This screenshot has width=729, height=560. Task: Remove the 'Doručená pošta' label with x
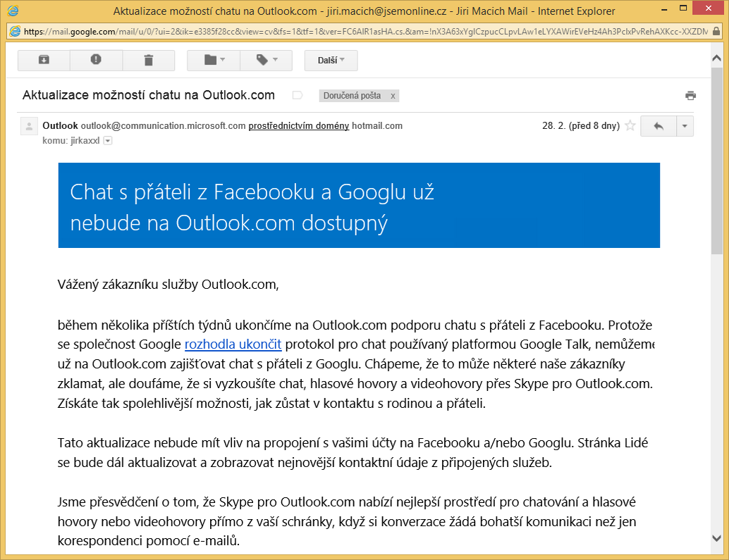click(x=393, y=96)
